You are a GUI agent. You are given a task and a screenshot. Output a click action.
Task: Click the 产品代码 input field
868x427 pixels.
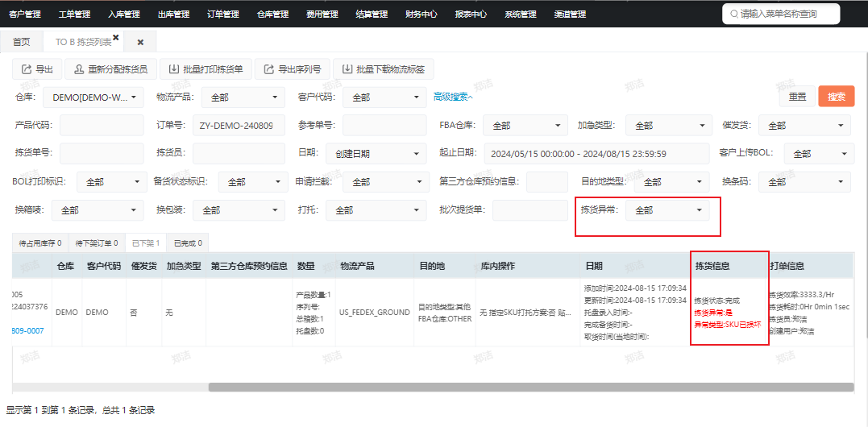102,126
